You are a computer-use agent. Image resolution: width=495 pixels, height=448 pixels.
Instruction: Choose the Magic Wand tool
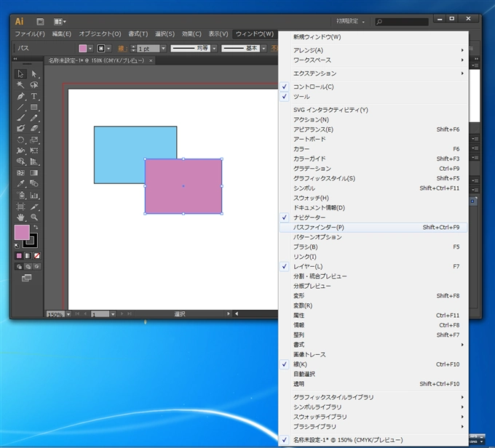20,85
